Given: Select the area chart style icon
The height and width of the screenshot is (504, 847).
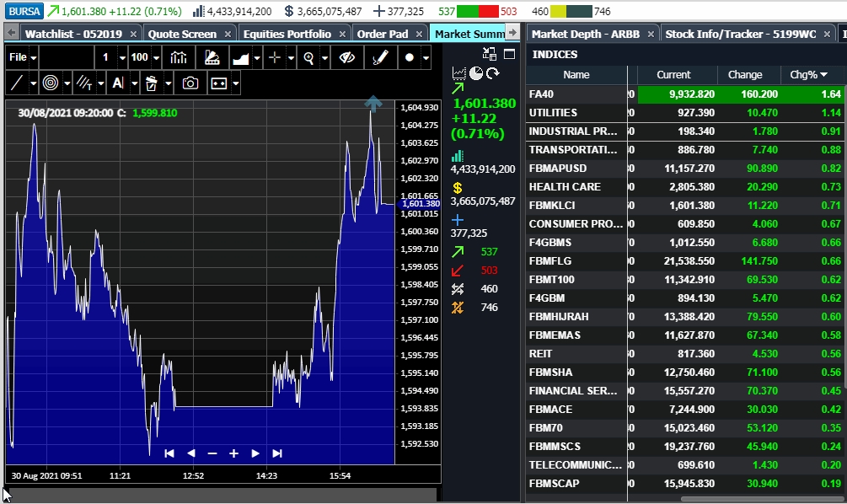Looking at the screenshot, I should [x=240, y=57].
